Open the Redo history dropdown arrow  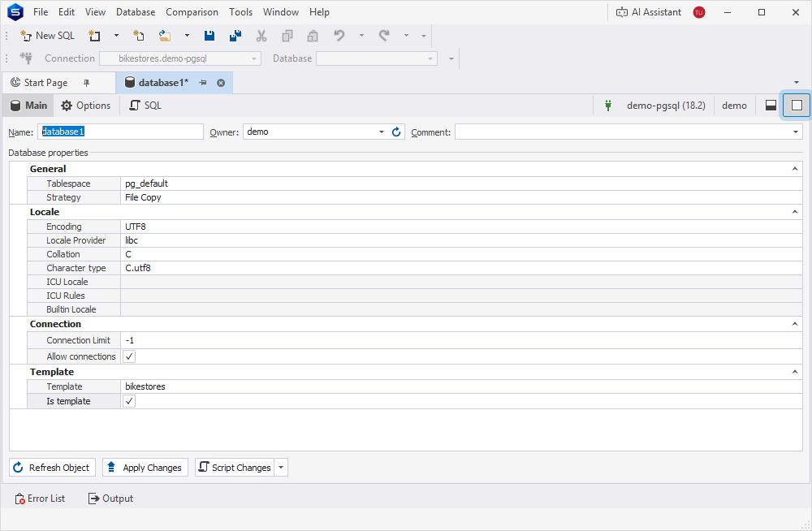pos(406,36)
